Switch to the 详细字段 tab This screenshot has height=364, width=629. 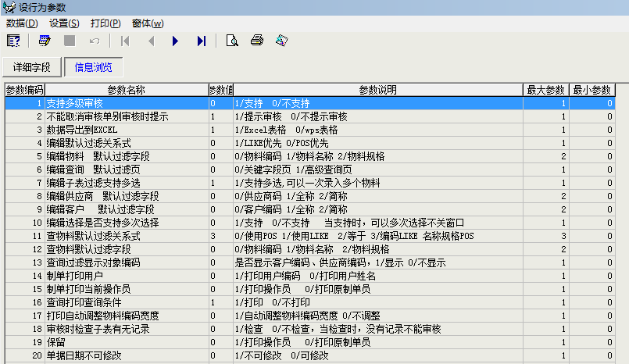coord(31,67)
